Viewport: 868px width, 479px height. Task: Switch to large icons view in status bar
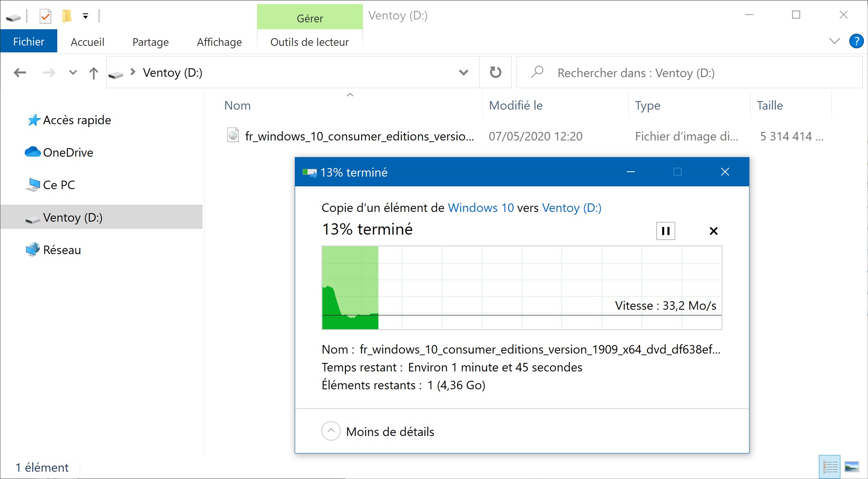coord(851,467)
